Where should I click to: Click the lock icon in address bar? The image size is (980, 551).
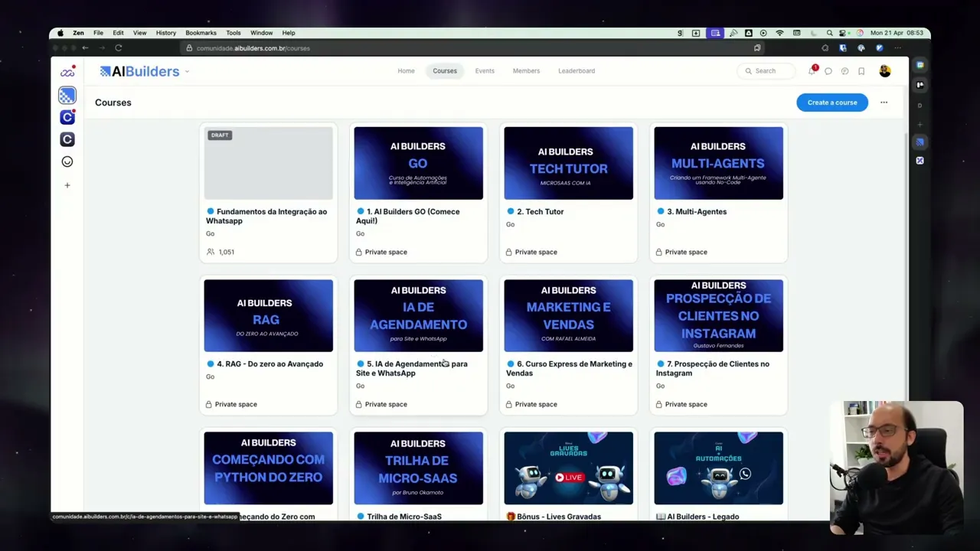pyautogui.click(x=189, y=48)
